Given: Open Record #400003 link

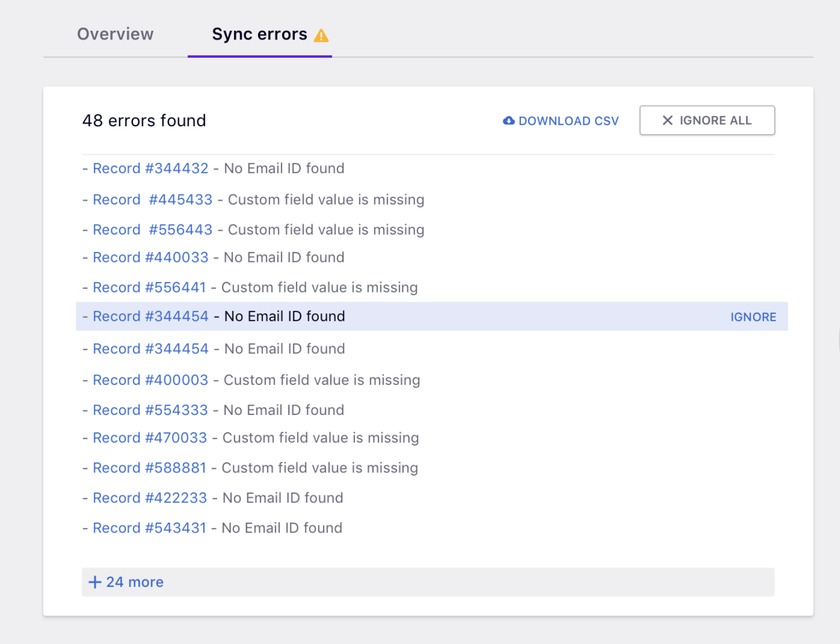Looking at the screenshot, I should [x=150, y=380].
